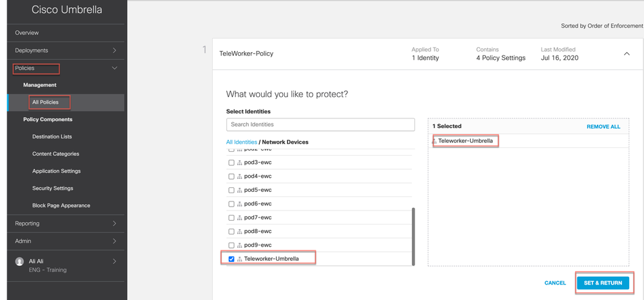Go to Application Settings
This screenshot has height=300, width=644.
tap(56, 171)
